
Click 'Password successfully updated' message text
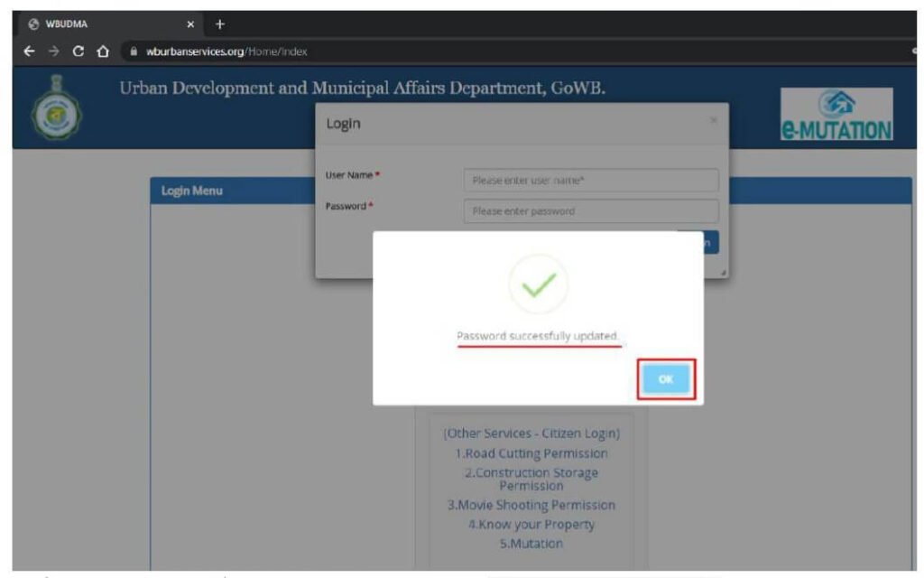(x=538, y=336)
